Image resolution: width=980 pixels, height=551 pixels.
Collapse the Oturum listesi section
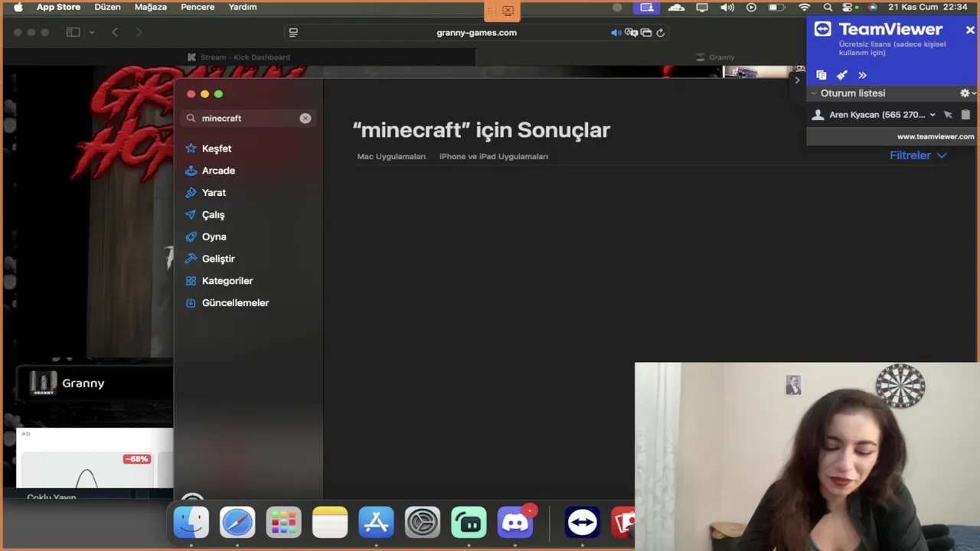pyautogui.click(x=814, y=93)
